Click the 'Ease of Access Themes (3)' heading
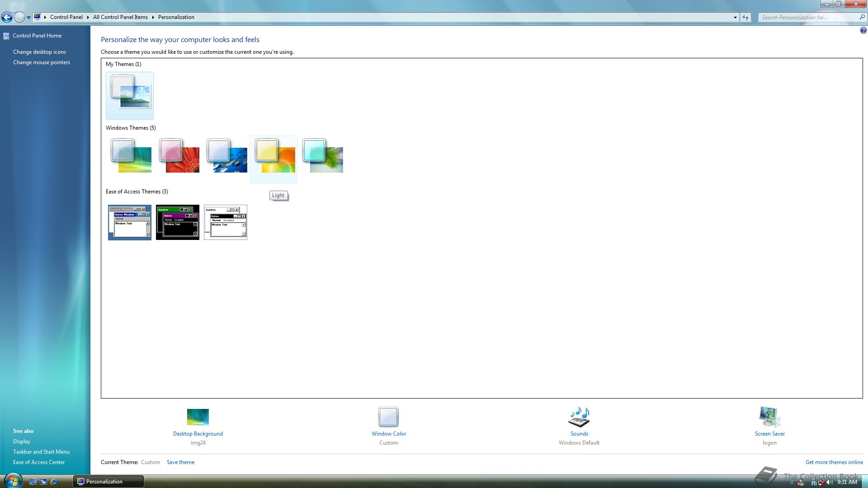Image resolution: width=868 pixels, height=488 pixels. [137, 192]
